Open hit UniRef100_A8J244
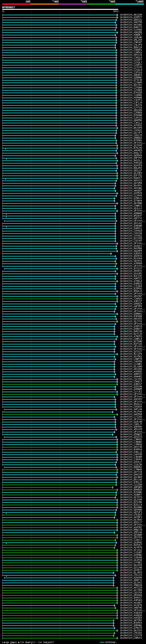 point(131,15)
